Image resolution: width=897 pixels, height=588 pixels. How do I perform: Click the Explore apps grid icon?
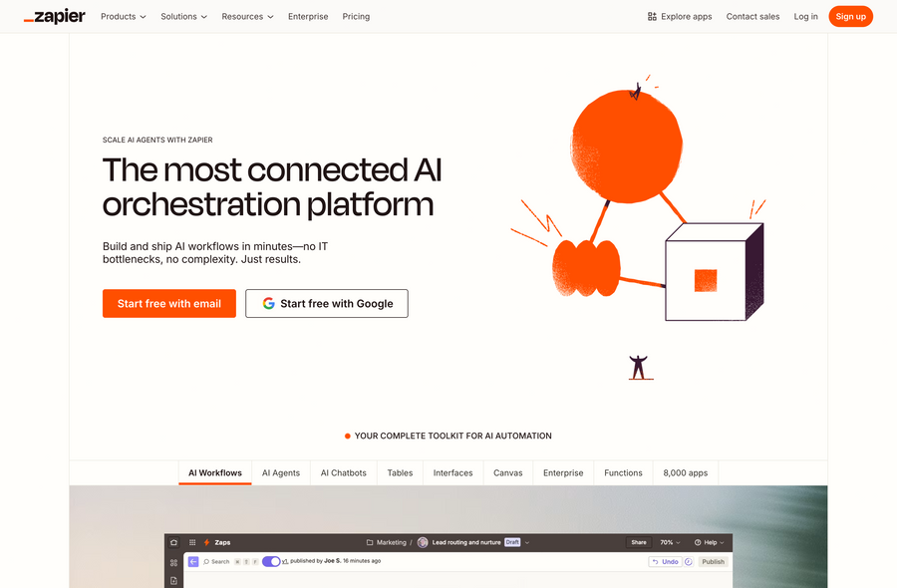tap(653, 16)
